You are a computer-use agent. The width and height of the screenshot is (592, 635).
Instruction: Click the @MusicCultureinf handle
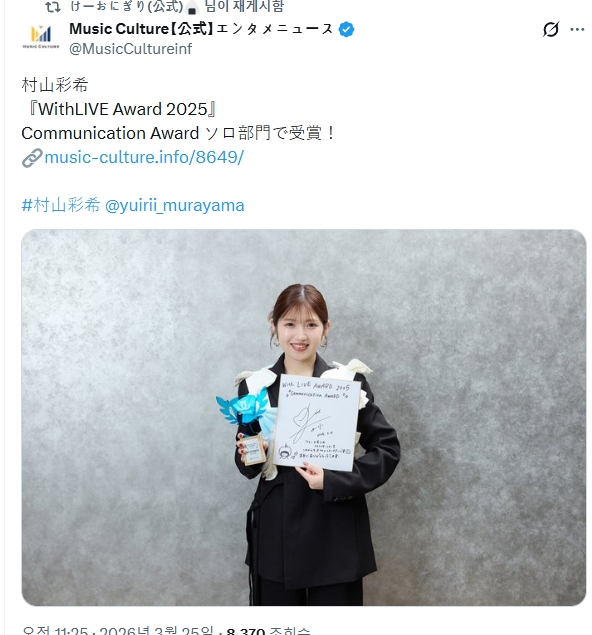(x=130, y=49)
